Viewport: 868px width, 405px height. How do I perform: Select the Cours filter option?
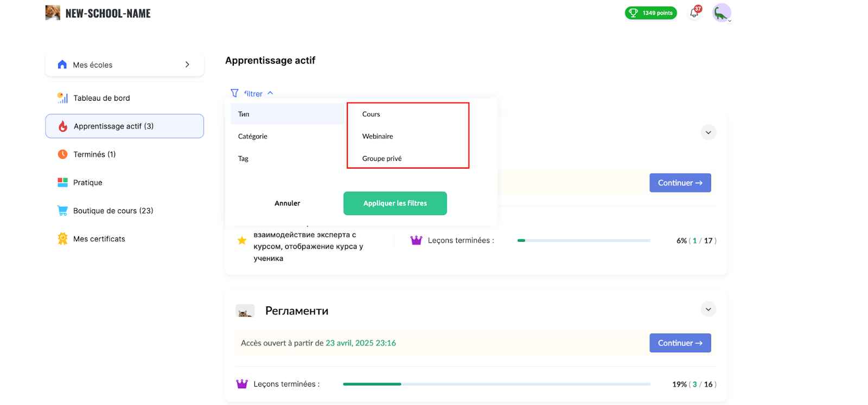371,114
